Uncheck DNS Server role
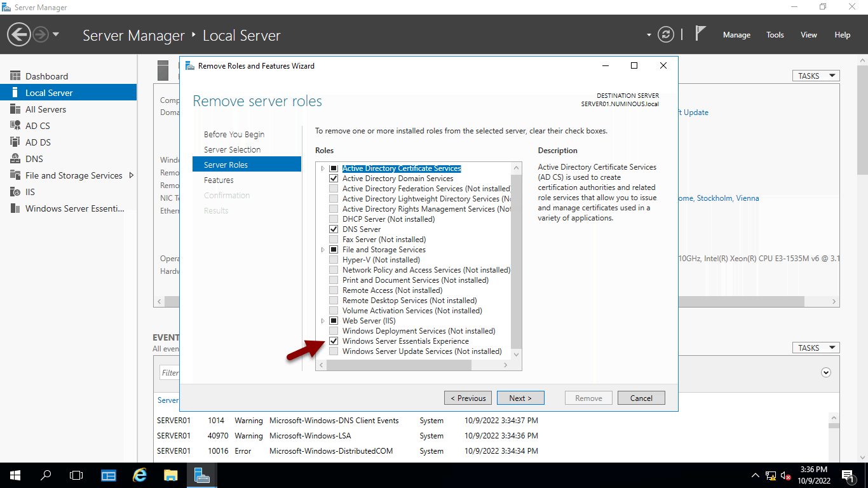This screenshot has height=488, width=868. pos(334,229)
